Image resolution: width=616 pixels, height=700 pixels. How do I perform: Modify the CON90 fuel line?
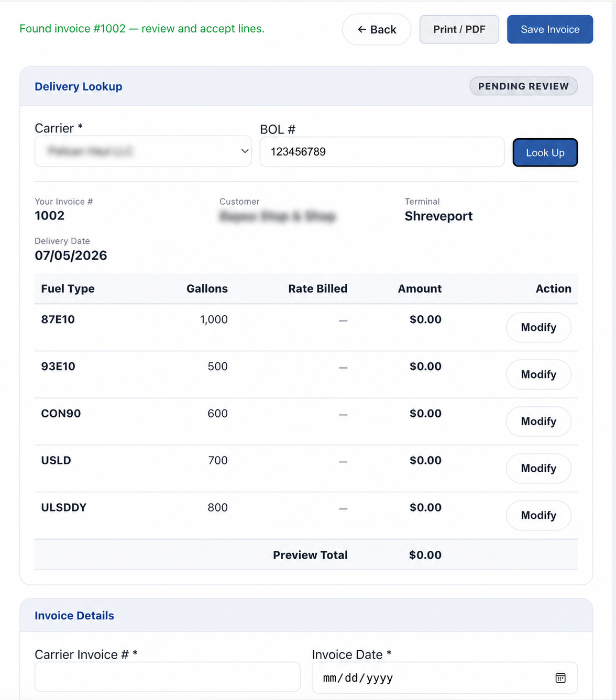(x=538, y=421)
